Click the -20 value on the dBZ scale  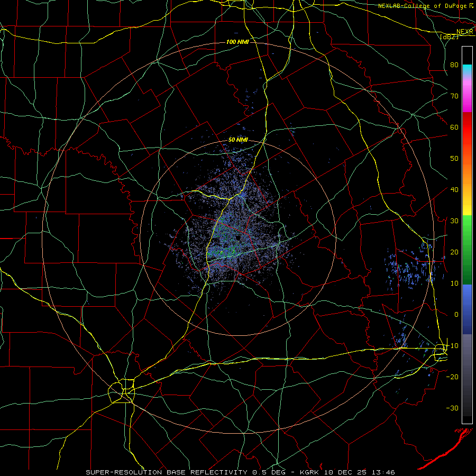point(452,377)
